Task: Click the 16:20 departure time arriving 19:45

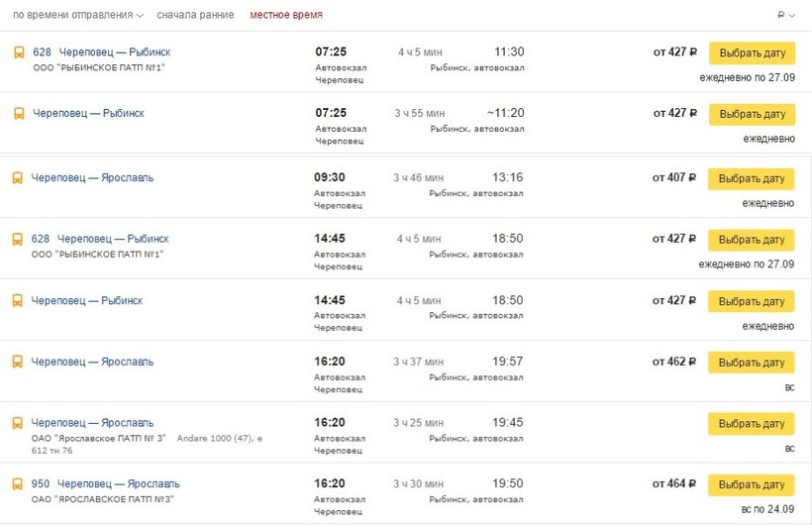Action: click(330, 423)
